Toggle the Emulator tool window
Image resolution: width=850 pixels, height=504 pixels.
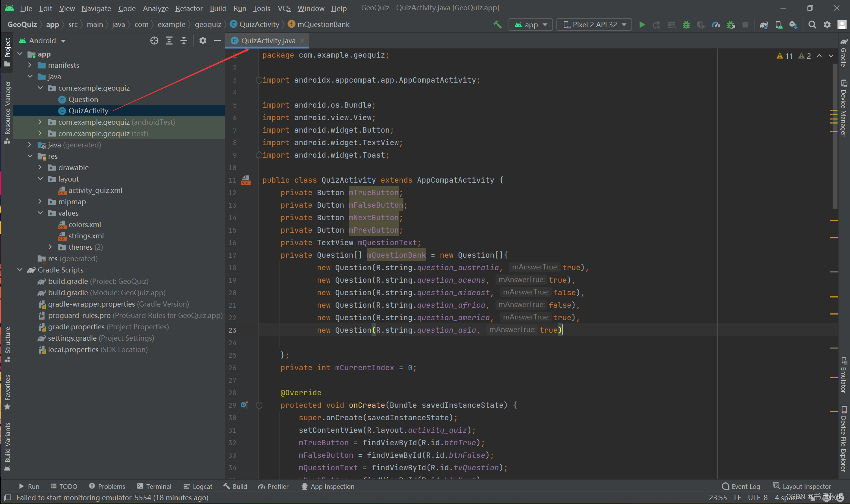[x=843, y=375]
